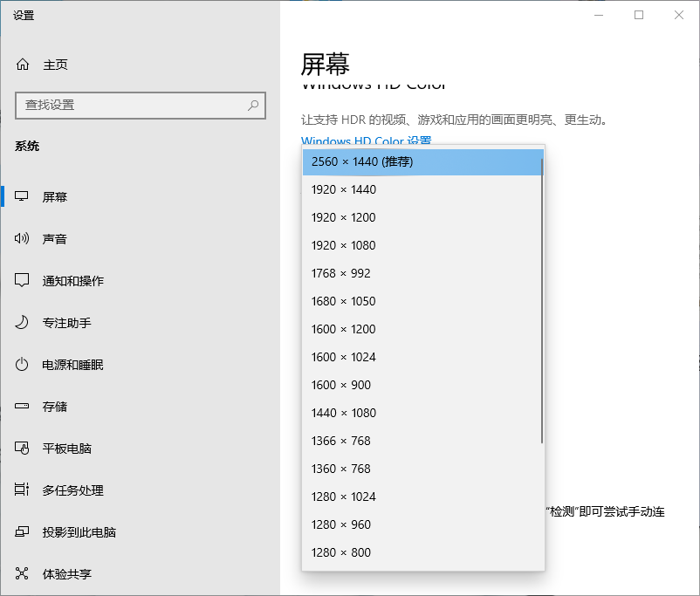
Task: Click the 电源和睡眠 power icon
Action: coord(22,364)
